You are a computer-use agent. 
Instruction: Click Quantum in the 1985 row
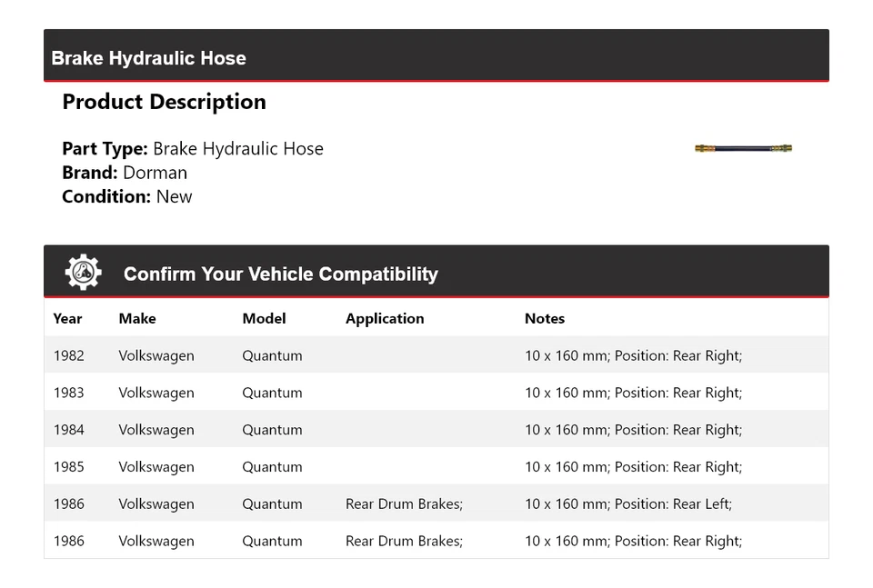pos(272,467)
